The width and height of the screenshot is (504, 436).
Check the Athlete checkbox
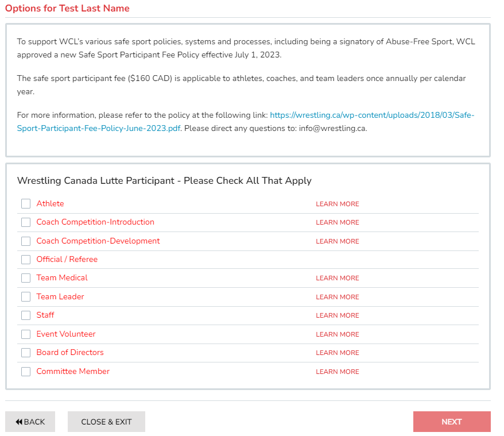pos(26,204)
